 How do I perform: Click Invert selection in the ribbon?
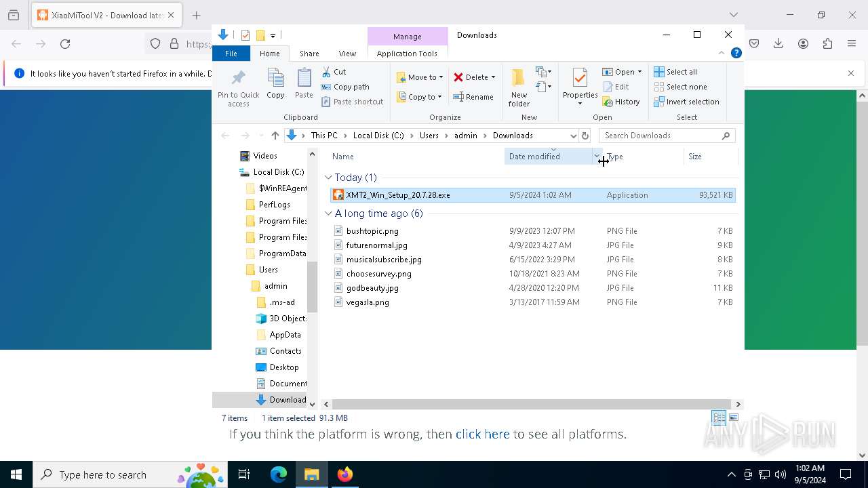[686, 102]
